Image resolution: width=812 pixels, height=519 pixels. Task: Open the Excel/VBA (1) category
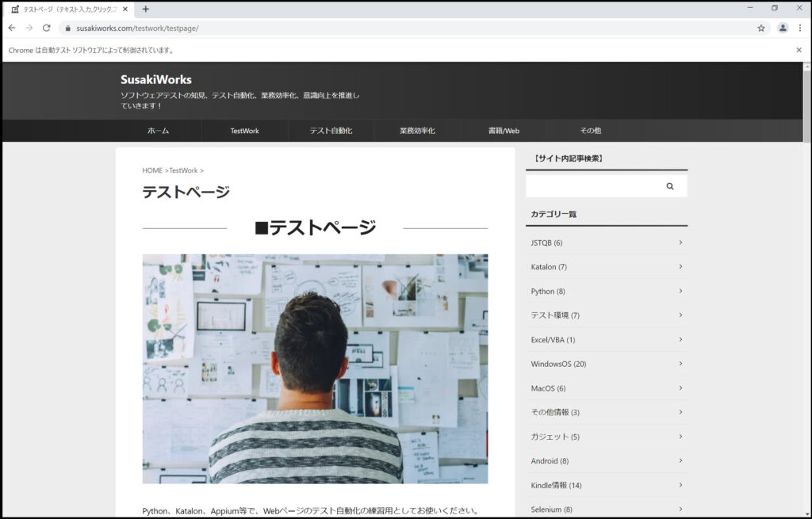[x=607, y=339]
